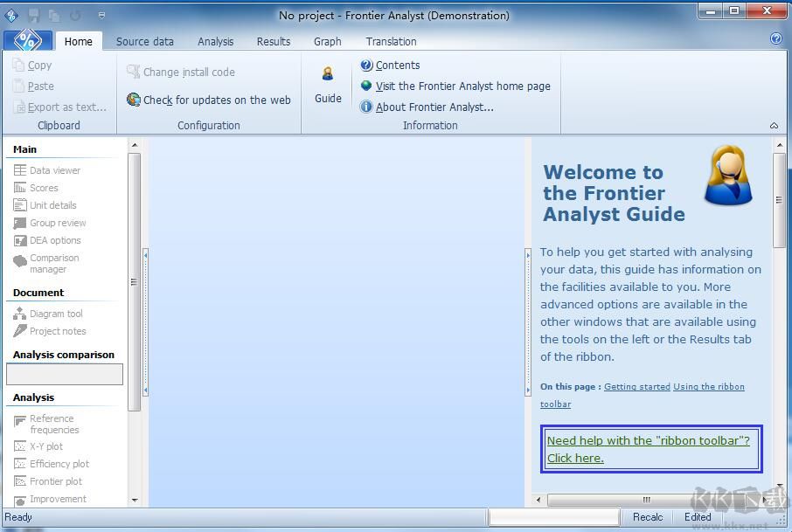Check for updates on the web
The width and height of the screenshot is (792, 532).
pos(216,100)
